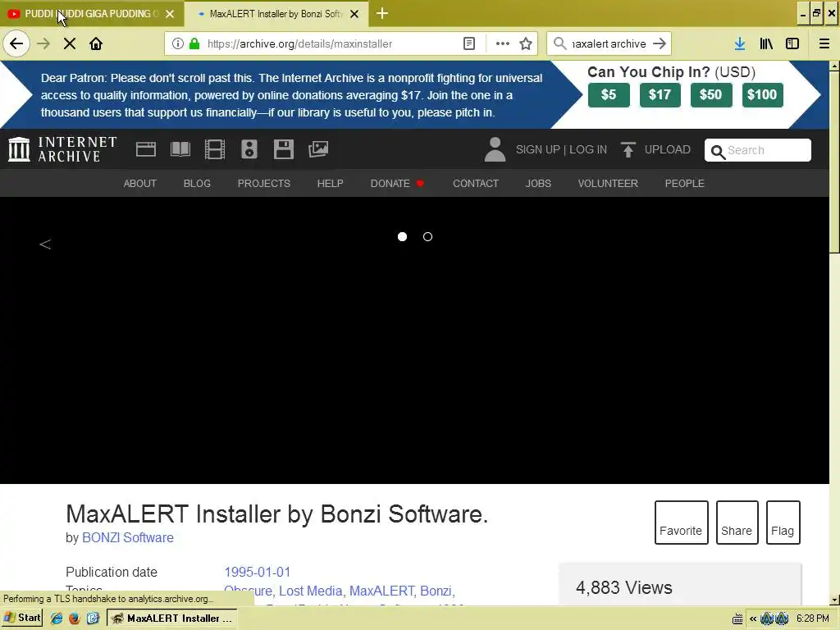Image resolution: width=840 pixels, height=630 pixels.
Task: Show site information icon in address bar
Action: pyautogui.click(x=178, y=43)
